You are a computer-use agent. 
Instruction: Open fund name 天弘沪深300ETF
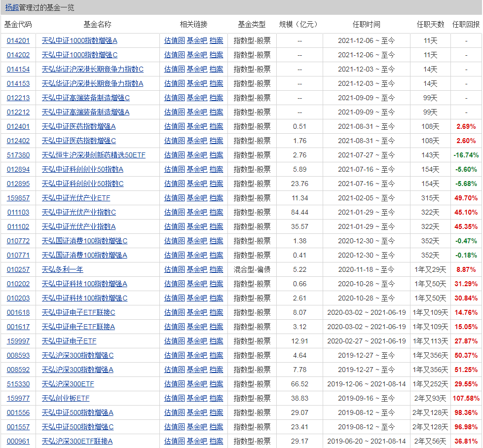pos(68,384)
